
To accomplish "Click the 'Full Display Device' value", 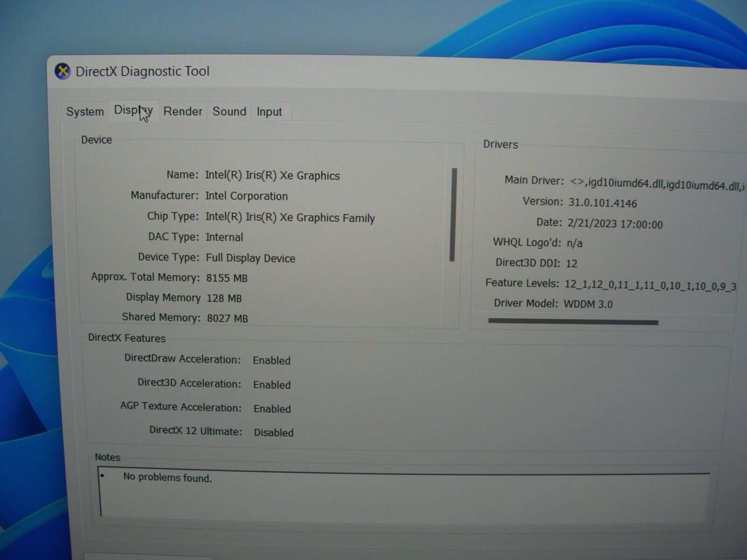I will pyautogui.click(x=251, y=258).
